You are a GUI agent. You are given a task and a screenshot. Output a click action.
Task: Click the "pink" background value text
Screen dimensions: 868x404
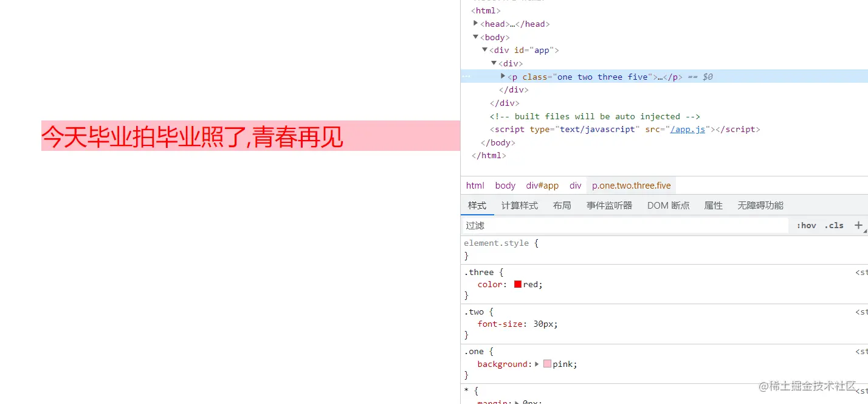point(562,364)
